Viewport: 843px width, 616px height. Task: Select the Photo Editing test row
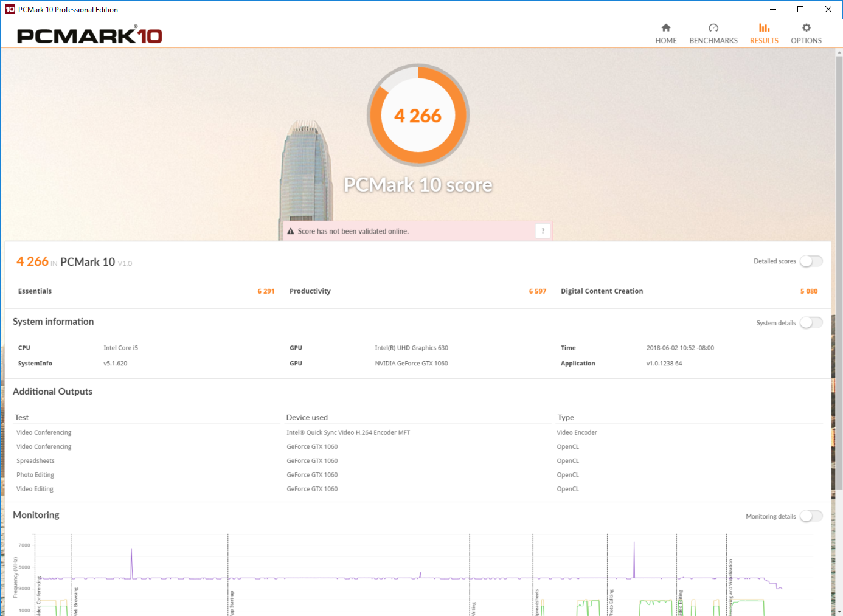point(35,475)
